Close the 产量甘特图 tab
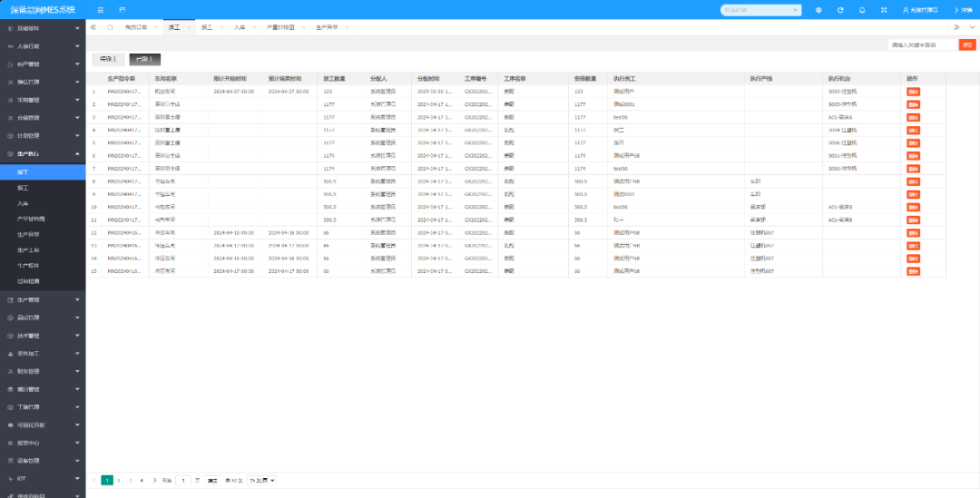Image resolution: width=980 pixels, height=498 pixels. (302, 27)
